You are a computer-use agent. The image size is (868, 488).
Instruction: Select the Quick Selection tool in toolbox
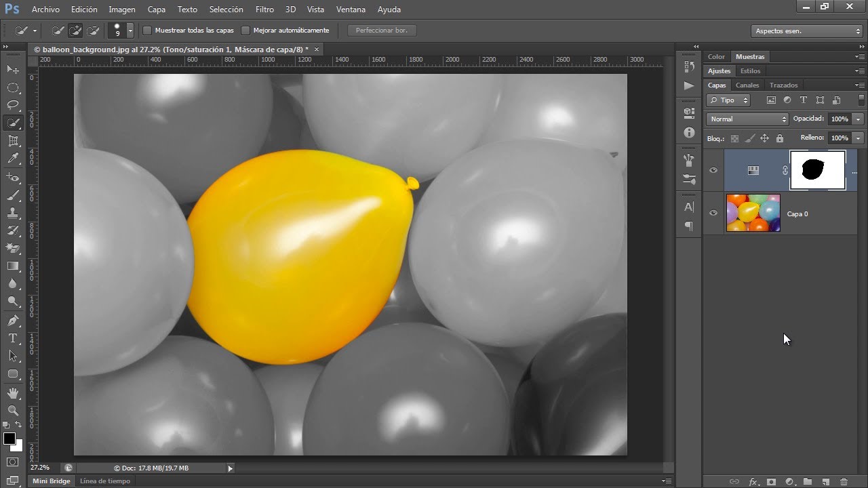[13, 123]
